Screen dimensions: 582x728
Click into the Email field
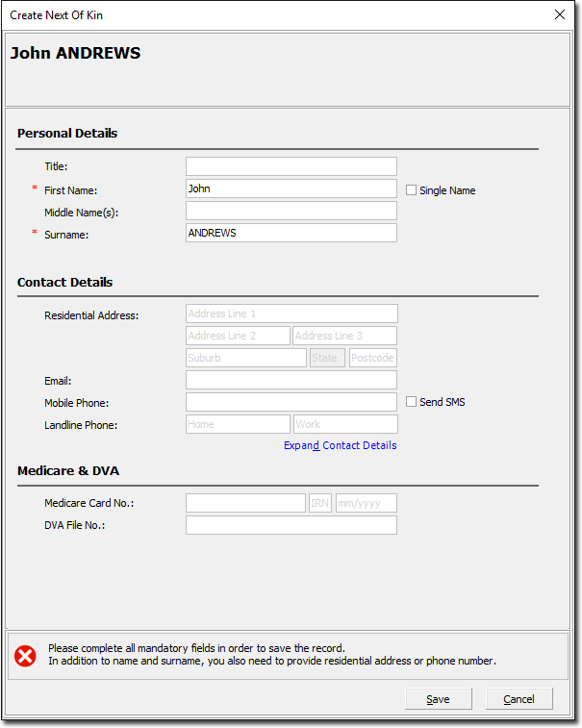(x=291, y=380)
